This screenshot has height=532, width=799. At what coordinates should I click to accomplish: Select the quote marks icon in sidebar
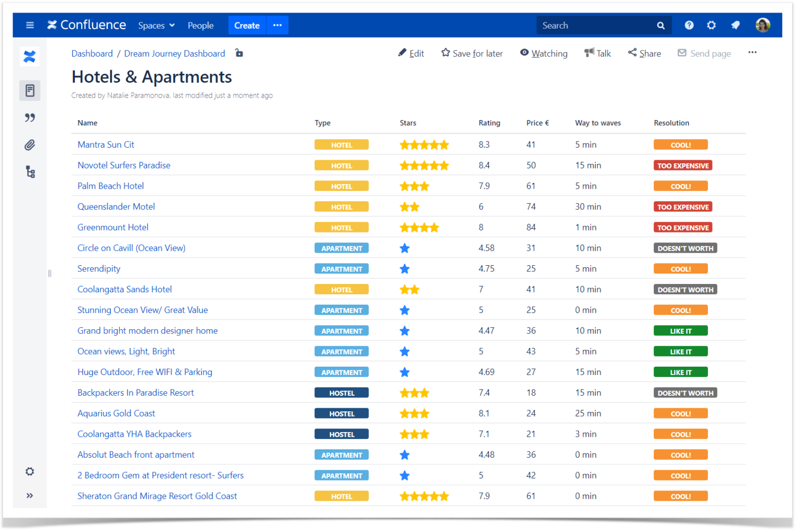click(30, 118)
